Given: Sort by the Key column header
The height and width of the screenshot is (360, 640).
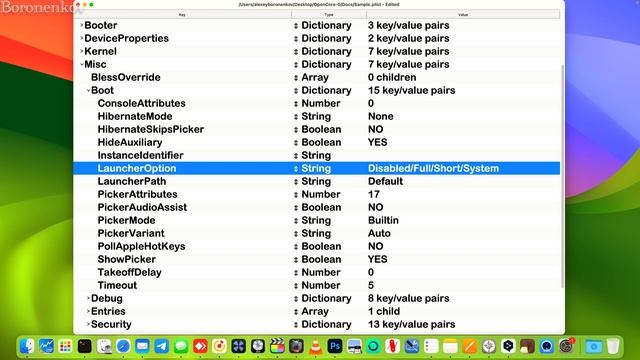Looking at the screenshot, I should click(x=182, y=15).
